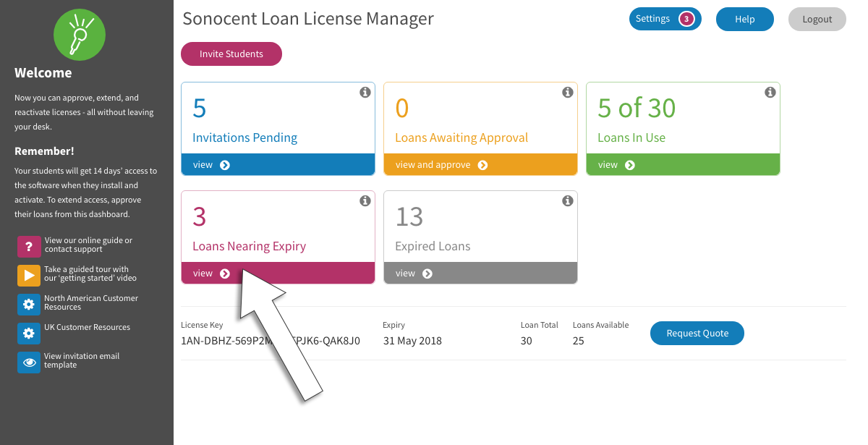Click arrow icon in Expired Loans view bar
Image resolution: width=868 pixels, height=445 pixels.
coord(427,274)
